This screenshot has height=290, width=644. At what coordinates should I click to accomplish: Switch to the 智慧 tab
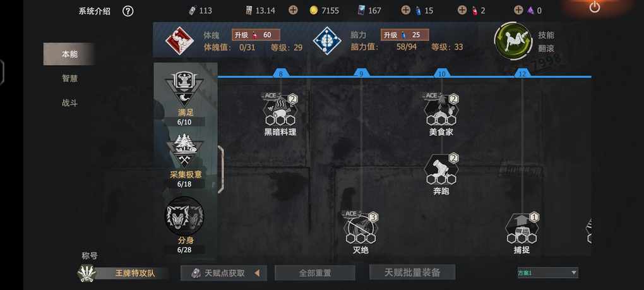[x=70, y=78]
